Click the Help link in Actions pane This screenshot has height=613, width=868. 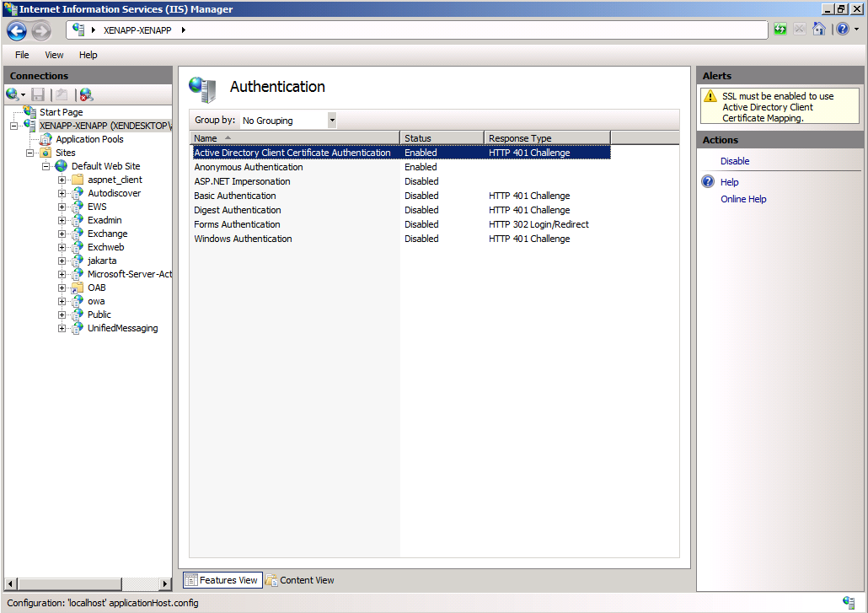[729, 182]
